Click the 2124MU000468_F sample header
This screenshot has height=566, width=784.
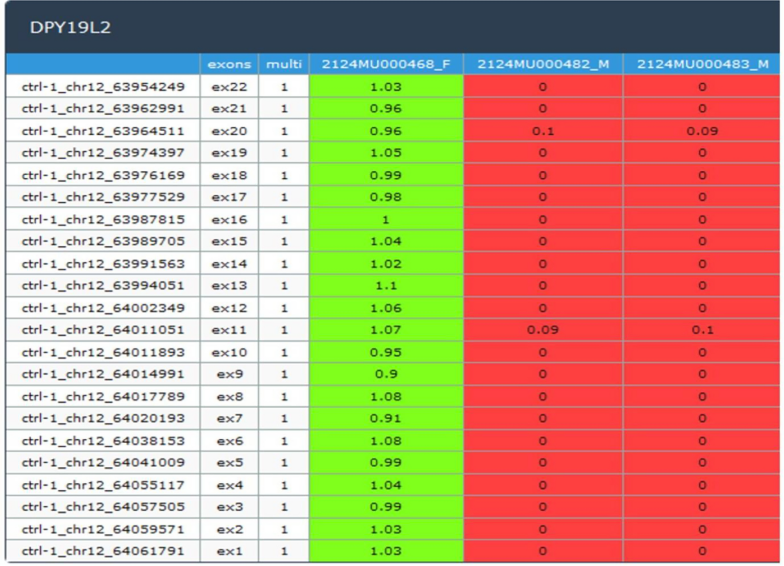386,64
